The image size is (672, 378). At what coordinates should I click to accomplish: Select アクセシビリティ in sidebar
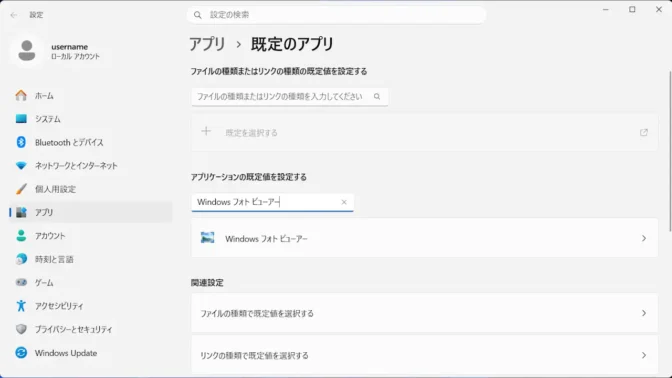point(90,306)
